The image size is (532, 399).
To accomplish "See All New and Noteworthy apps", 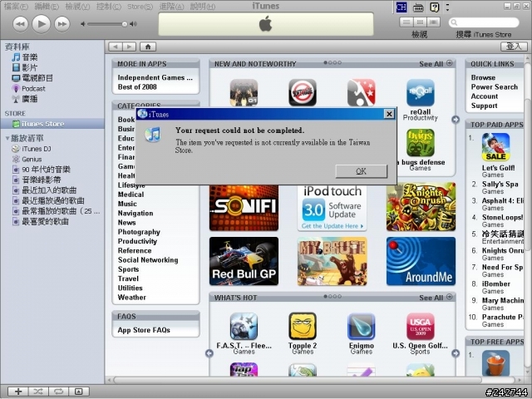I will point(436,63).
